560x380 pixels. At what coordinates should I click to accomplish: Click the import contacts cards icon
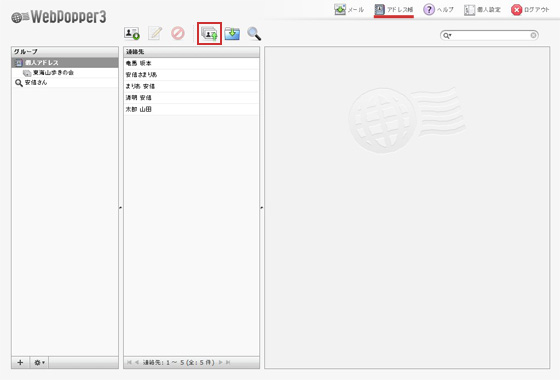pyautogui.click(x=209, y=34)
